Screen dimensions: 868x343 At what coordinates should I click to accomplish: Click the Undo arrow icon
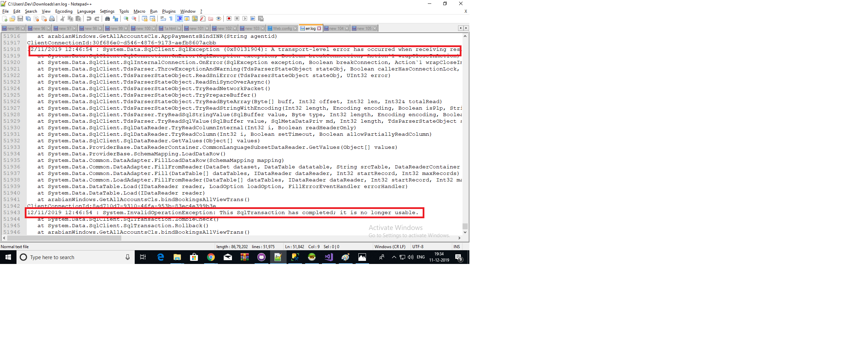(89, 19)
